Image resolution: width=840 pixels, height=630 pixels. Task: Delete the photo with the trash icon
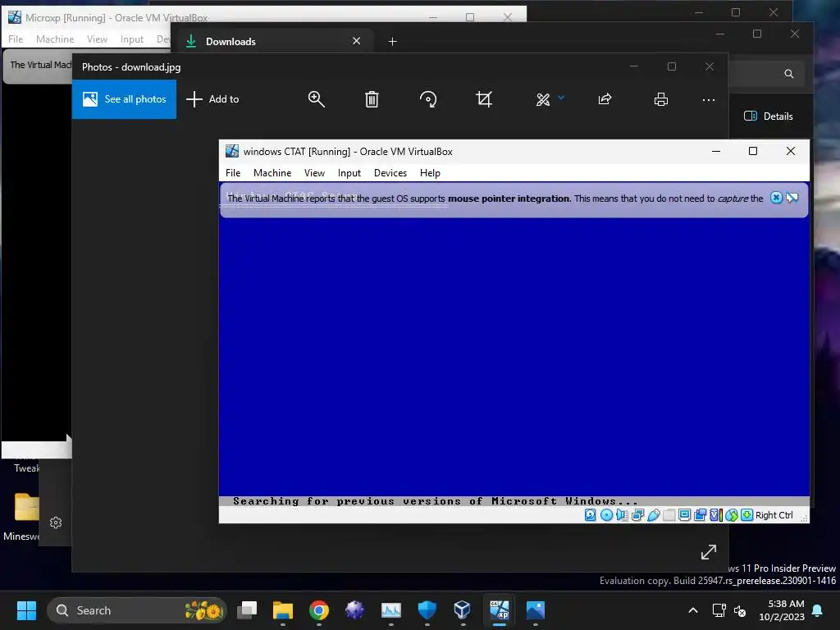tap(372, 99)
